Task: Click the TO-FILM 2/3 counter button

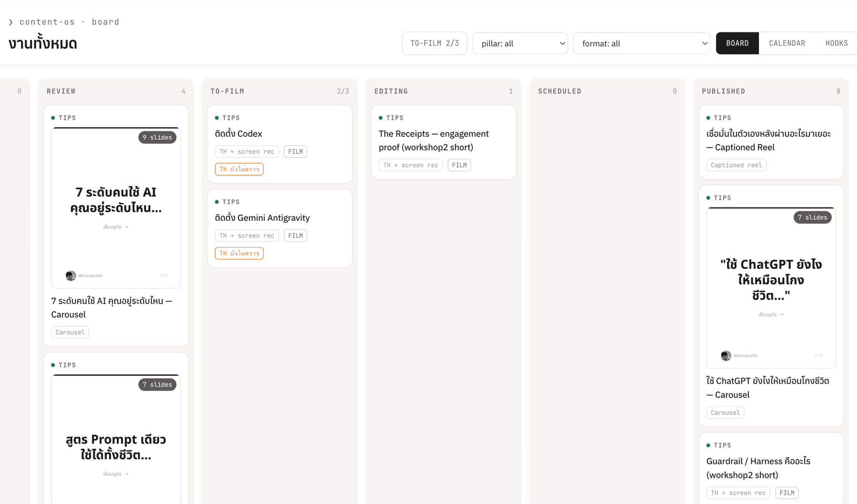Action: [435, 43]
